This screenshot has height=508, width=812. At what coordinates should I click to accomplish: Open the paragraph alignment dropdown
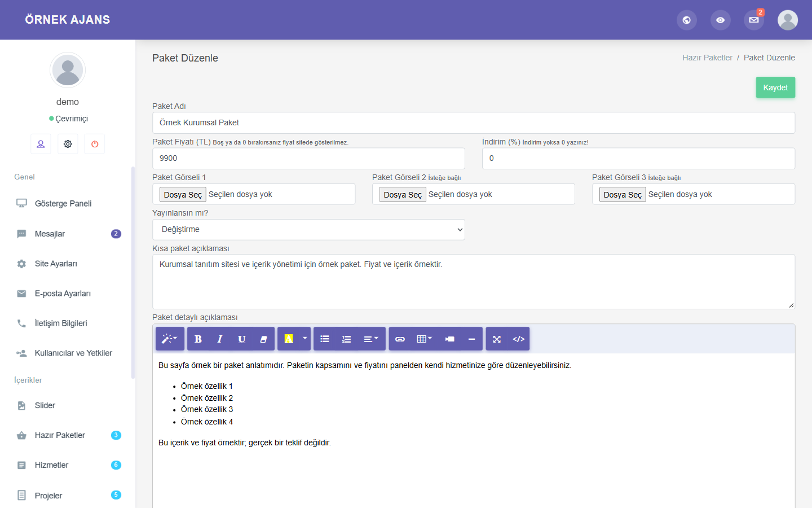tap(372, 339)
